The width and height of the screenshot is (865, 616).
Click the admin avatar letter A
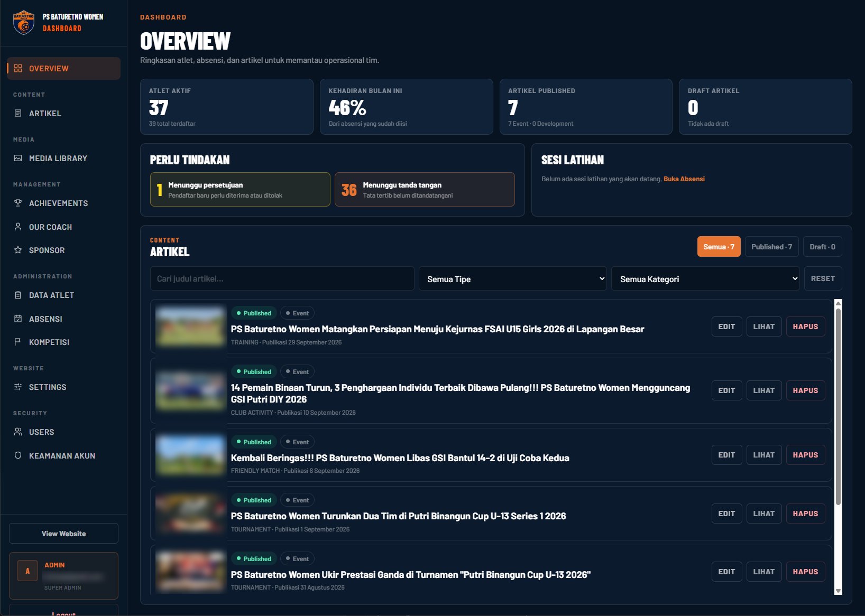click(x=27, y=571)
